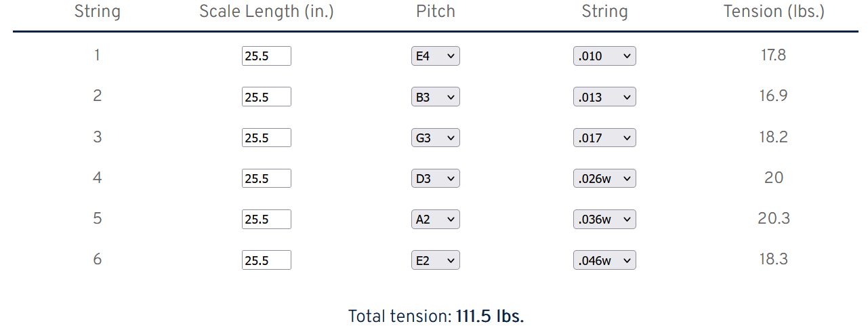Viewport: 868px width, 326px height.
Task: Open the E2 pitch dropdown for string 6
Action: pyautogui.click(x=436, y=260)
